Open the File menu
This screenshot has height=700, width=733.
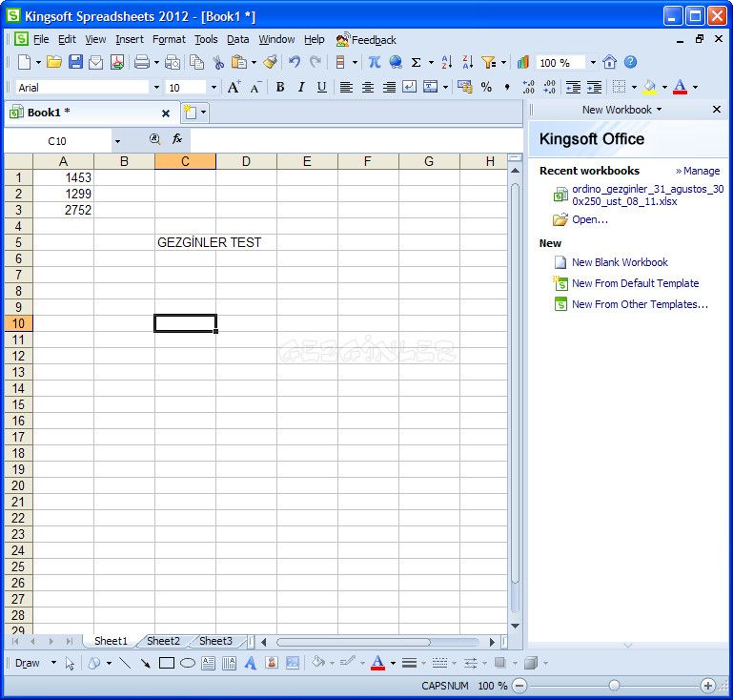(41, 39)
